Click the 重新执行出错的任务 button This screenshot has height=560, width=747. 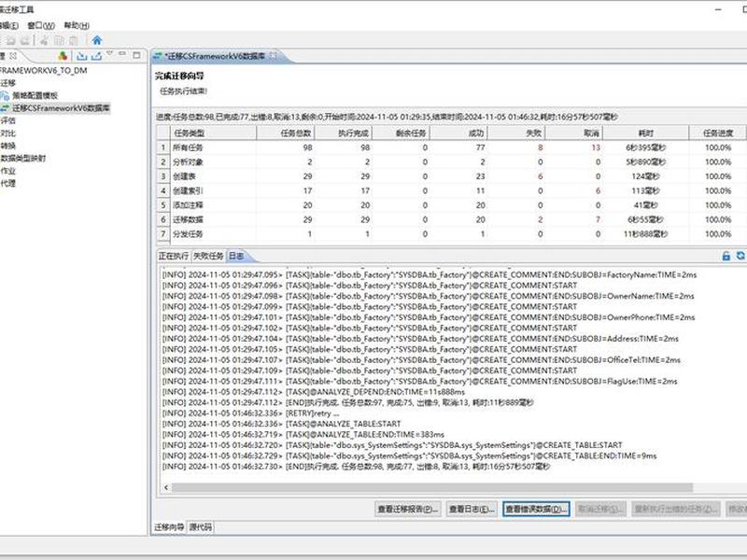[x=676, y=509]
